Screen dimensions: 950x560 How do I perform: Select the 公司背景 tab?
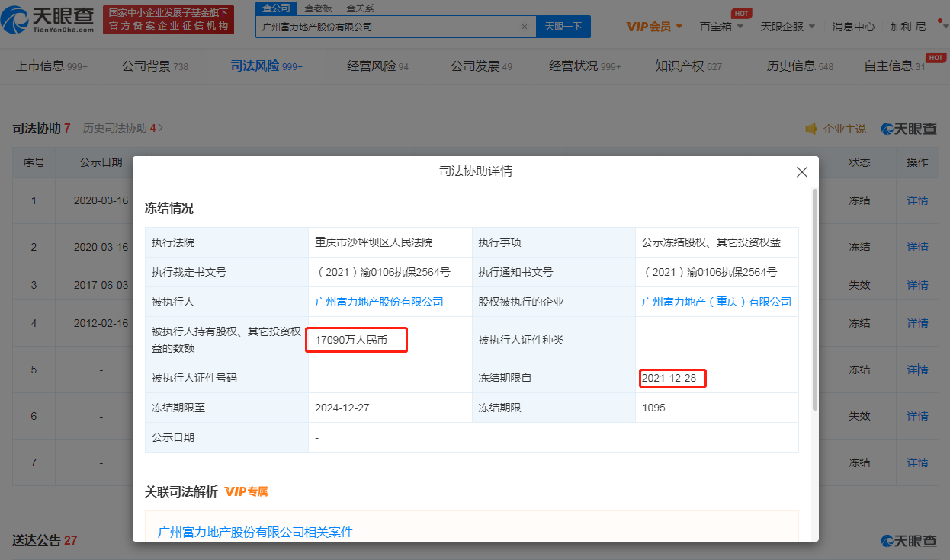pyautogui.click(x=155, y=66)
